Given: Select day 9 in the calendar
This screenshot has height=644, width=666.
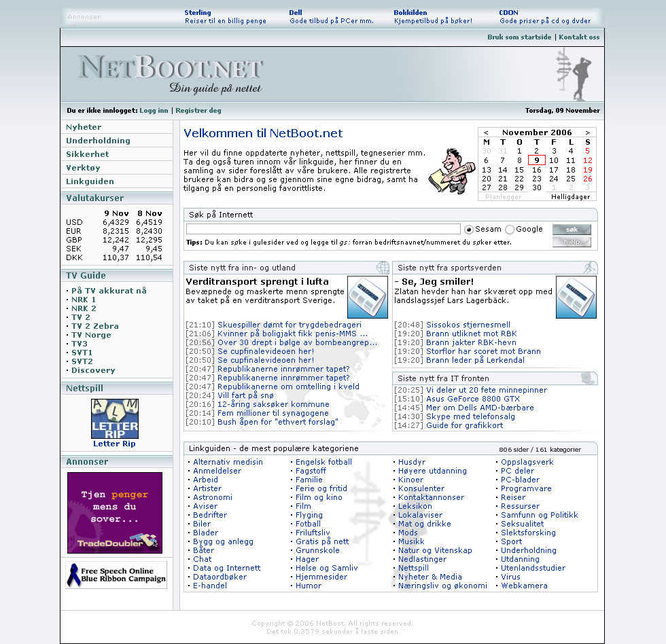Looking at the screenshot, I should 537,160.
